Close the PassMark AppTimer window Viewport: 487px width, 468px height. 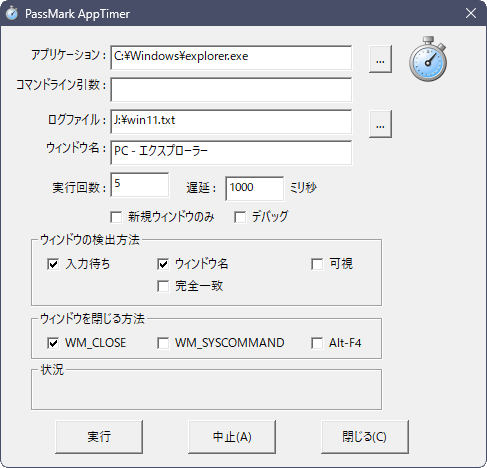(x=471, y=13)
